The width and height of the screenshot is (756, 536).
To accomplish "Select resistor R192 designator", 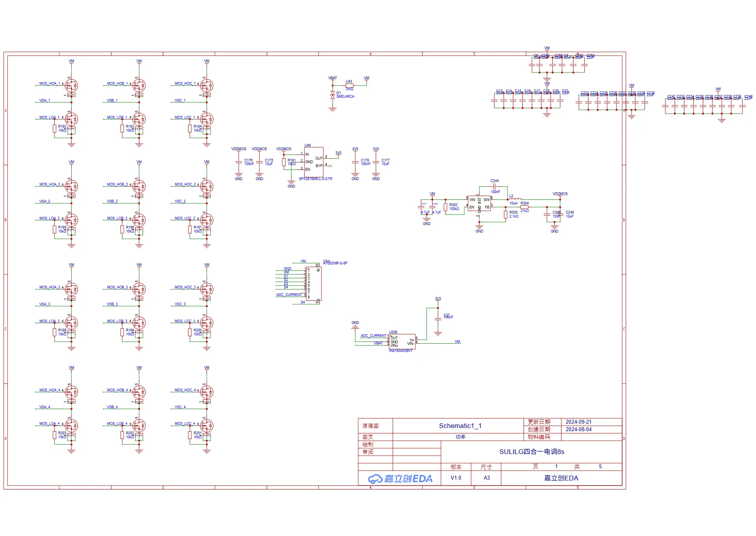I will (x=62, y=127).
